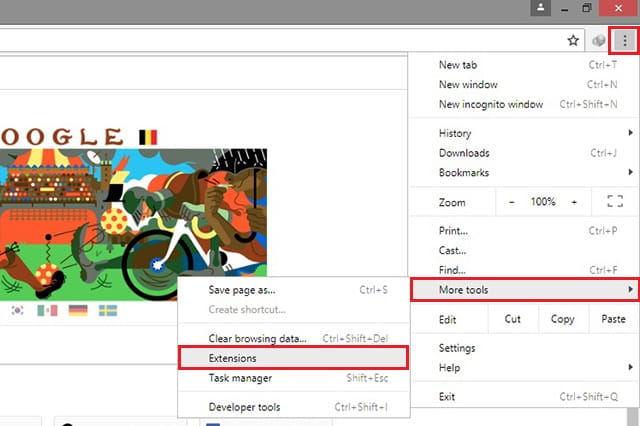The height and width of the screenshot is (426, 640).
Task: Open Clear browsing data... option
Action: (294, 338)
